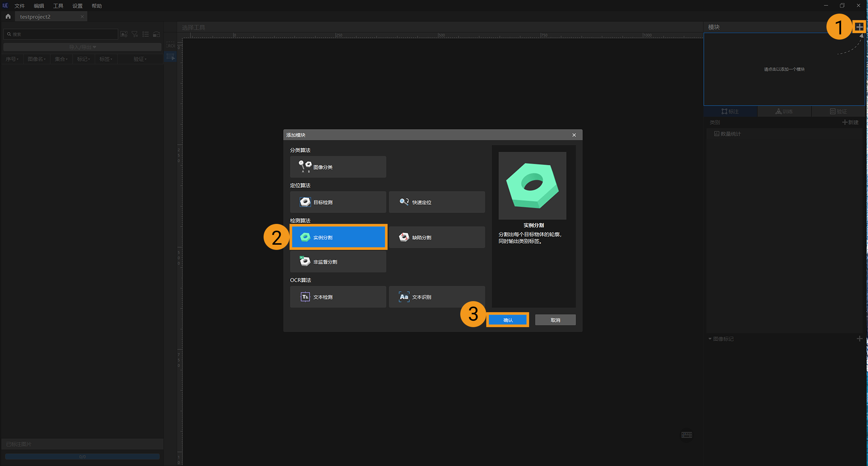Viewport: 868px width, 466px height.
Task: Go to home via house icon
Action: pos(8,17)
